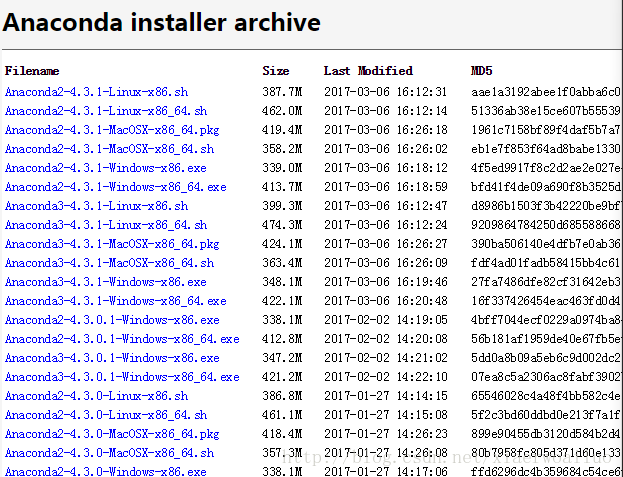The width and height of the screenshot is (623, 477).
Task: Download Anaconda2-4.3.1-Windows-x86_64.exe
Action: (116, 187)
